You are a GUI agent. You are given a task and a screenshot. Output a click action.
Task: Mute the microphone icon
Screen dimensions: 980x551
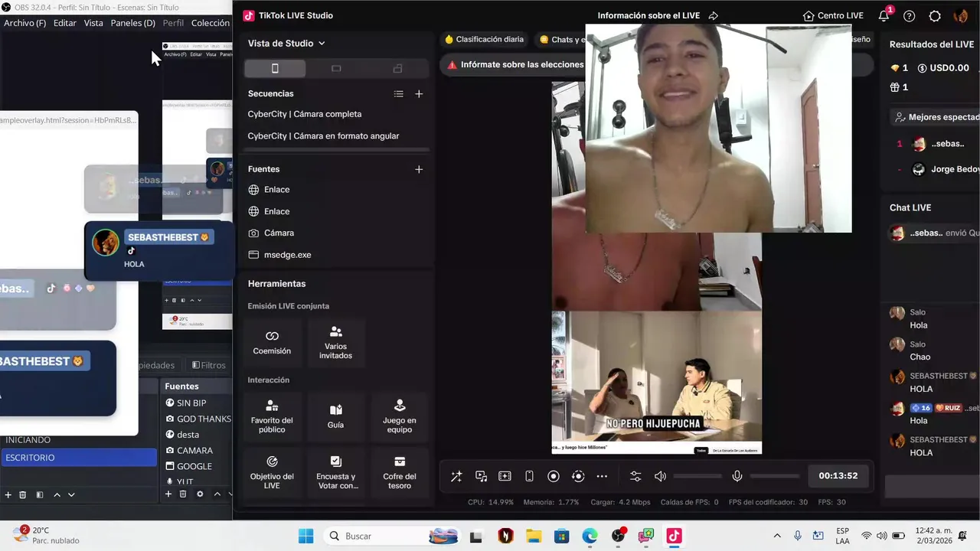click(737, 476)
